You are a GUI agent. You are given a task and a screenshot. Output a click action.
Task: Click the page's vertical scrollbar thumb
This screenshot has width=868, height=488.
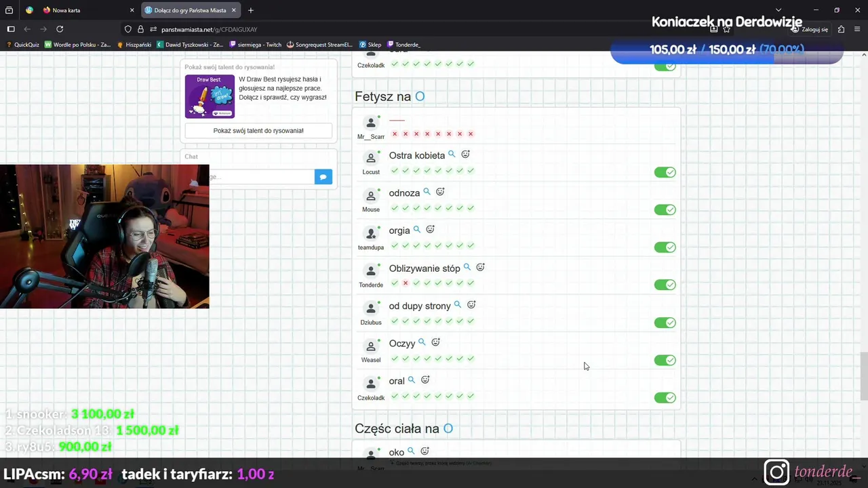tap(863, 377)
